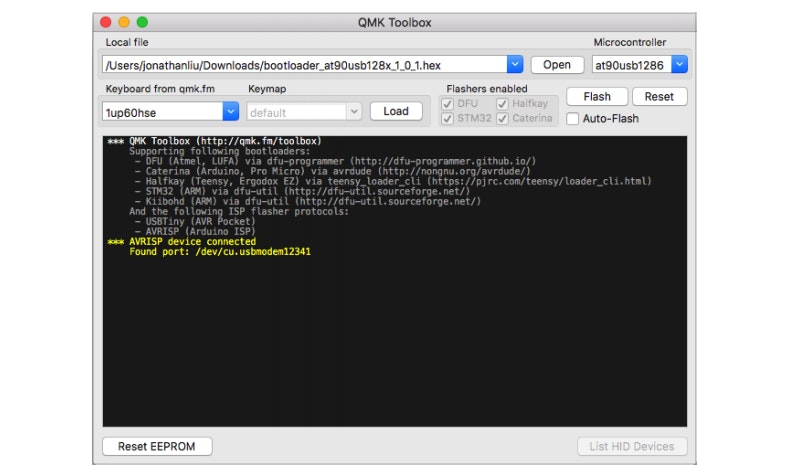This screenshot has height=470, width=788.
Task: Click the 1up60hse keyboard name field
Action: pos(160,112)
